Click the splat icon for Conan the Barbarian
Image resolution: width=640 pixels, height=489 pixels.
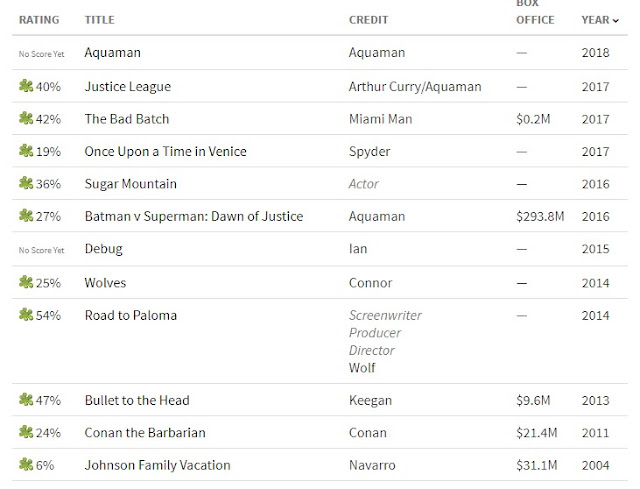26,432
